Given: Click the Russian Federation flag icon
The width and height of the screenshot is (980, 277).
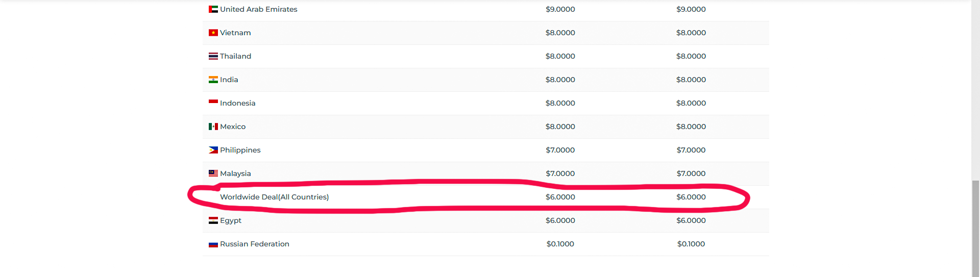Looking at the screenshot, I should tap(213, 244).
